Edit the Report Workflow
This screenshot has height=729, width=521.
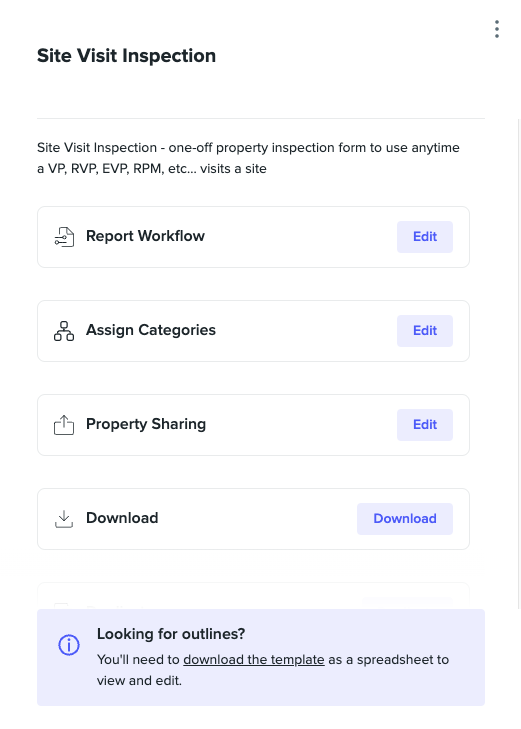tap(425, 237)
